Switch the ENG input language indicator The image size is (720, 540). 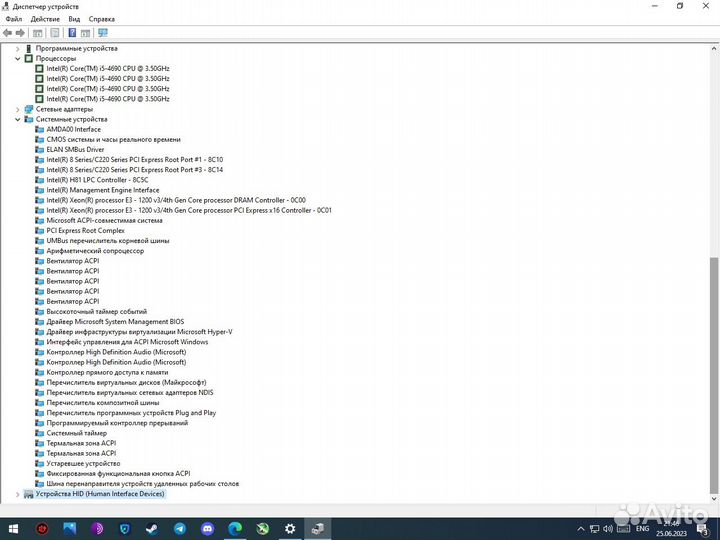(642, 529)
